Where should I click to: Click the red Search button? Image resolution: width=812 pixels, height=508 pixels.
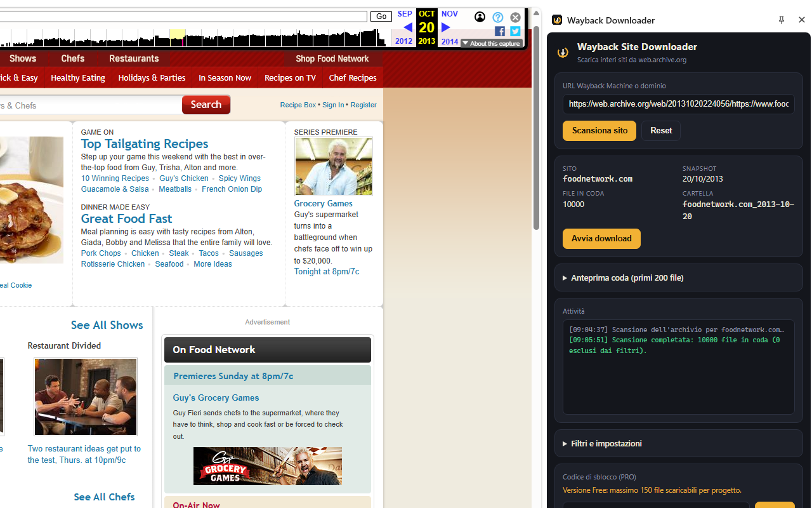pyautogui.click(x=206, y=105)
